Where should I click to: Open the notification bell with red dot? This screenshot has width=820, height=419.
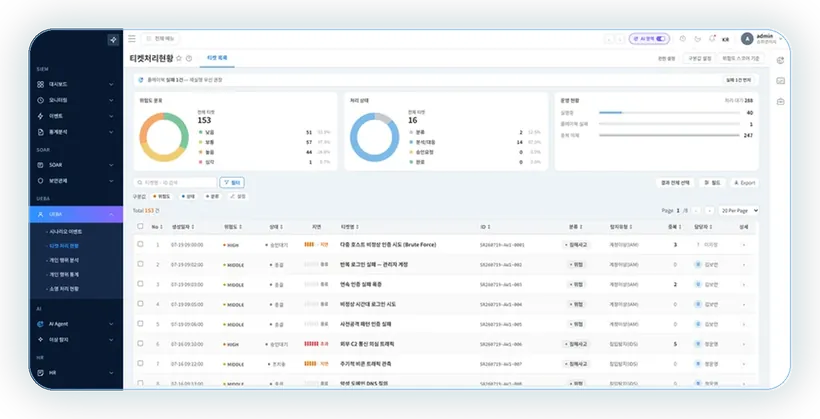click(x=712, y=39)
